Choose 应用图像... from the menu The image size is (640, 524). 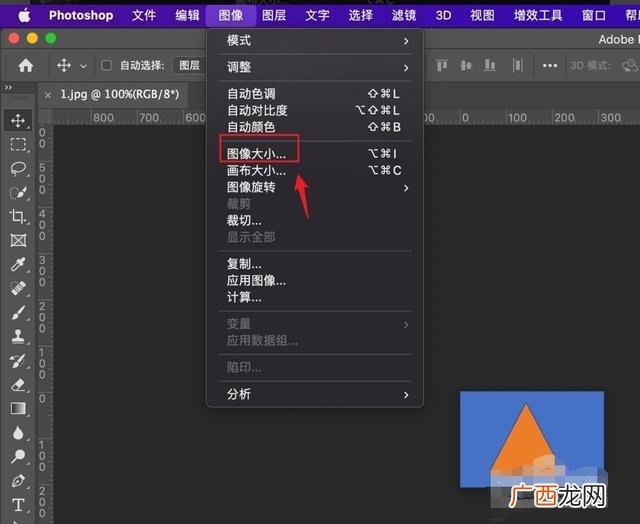pos(315,281)
